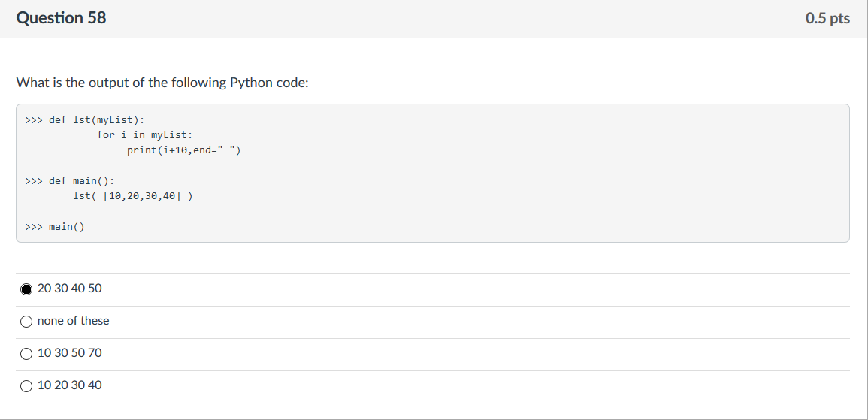Click the lst( [10,20,30,40] ) code line
The image size is (868, 420).
click(133, 196)
